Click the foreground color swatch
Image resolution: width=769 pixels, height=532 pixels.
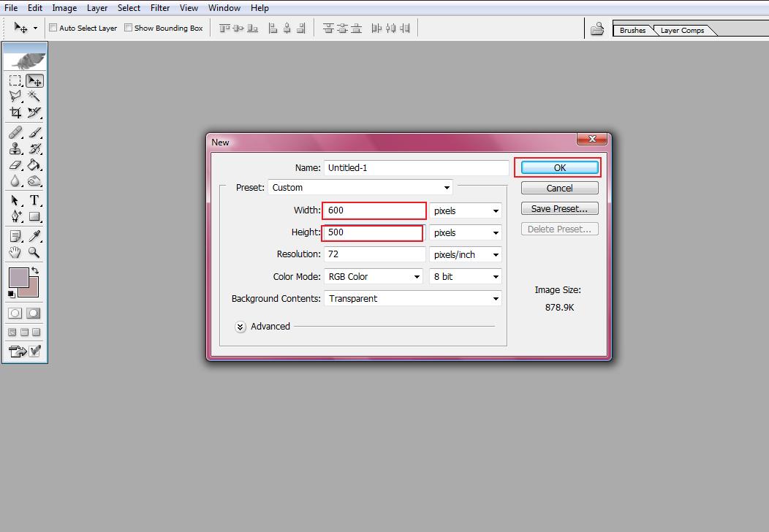point(18,278)
